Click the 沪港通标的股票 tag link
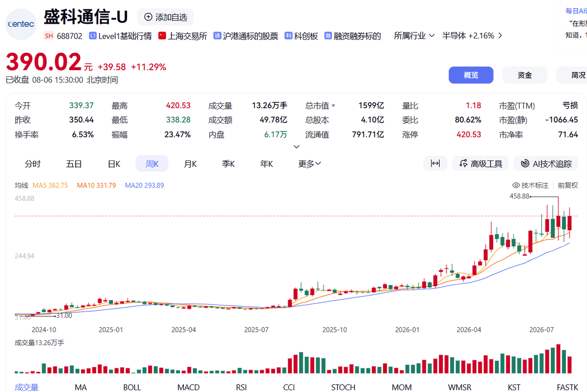 coord(250,36)
